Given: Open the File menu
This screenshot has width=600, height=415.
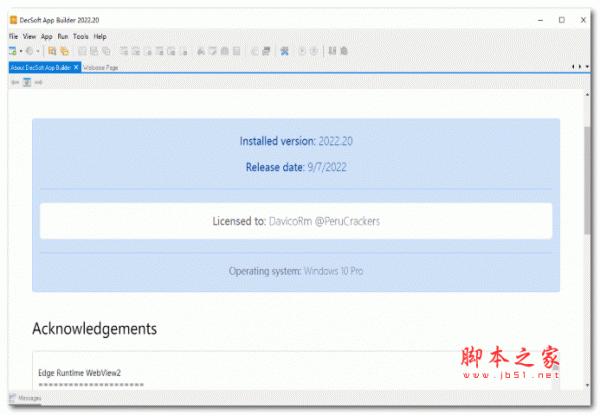Looking at the screenshot, I should (13, 36).
